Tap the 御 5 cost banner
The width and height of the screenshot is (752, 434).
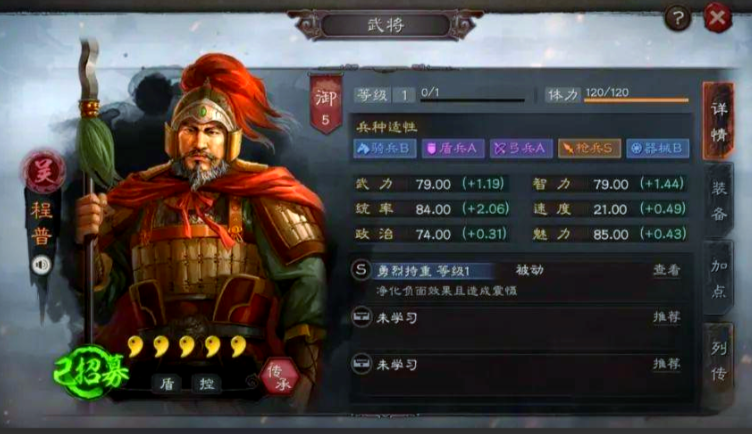(x=326, y=103)
